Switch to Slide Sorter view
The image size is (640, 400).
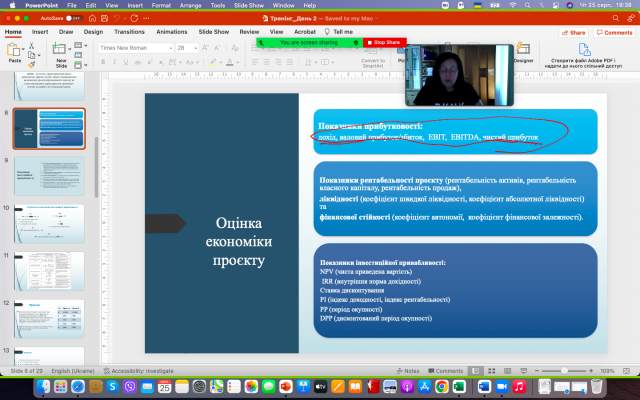[492, 371]
